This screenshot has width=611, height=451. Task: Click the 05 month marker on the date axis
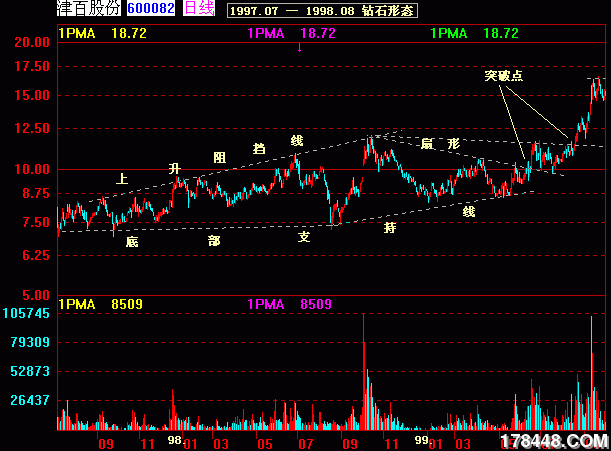point(264,441)
